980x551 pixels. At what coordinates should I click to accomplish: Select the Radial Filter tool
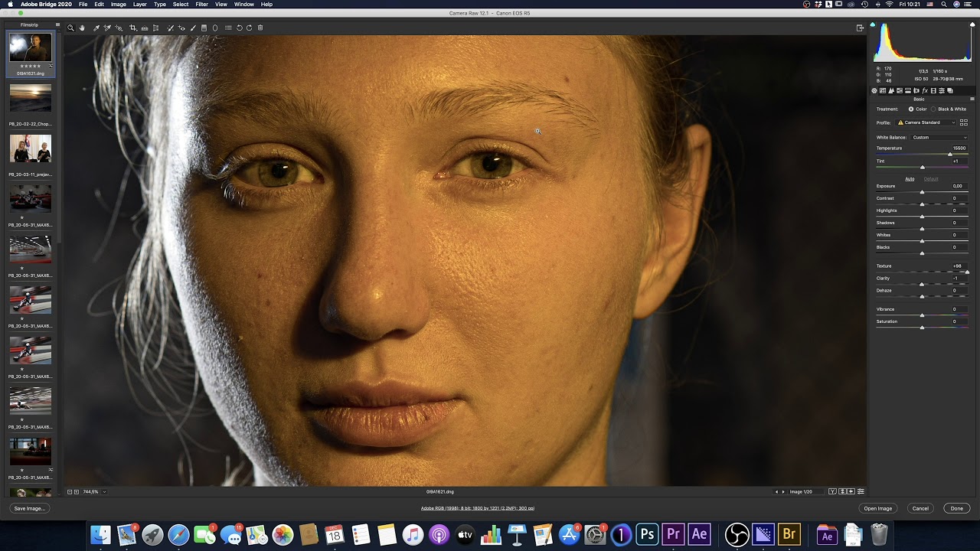tap(215, 28)
